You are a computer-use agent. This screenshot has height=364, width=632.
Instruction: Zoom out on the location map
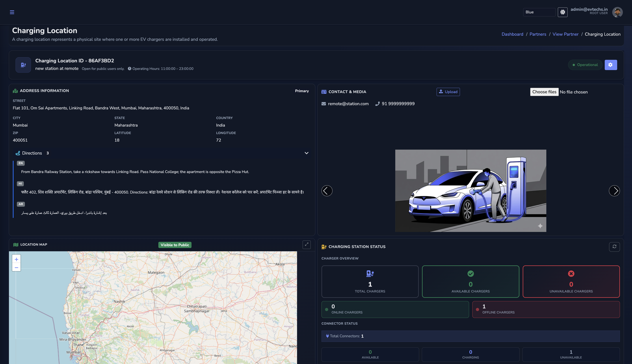point(16,268)
